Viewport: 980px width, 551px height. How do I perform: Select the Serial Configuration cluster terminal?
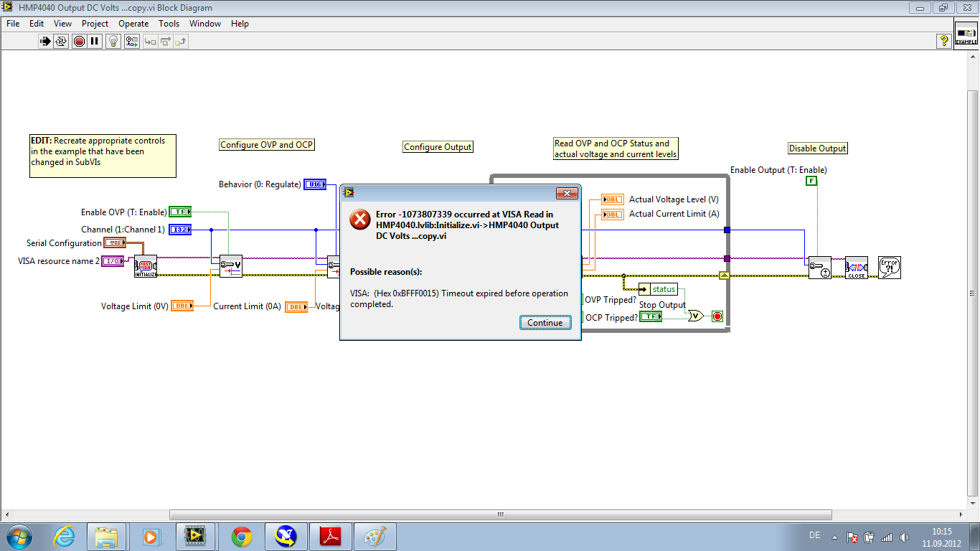coord(115,242)
